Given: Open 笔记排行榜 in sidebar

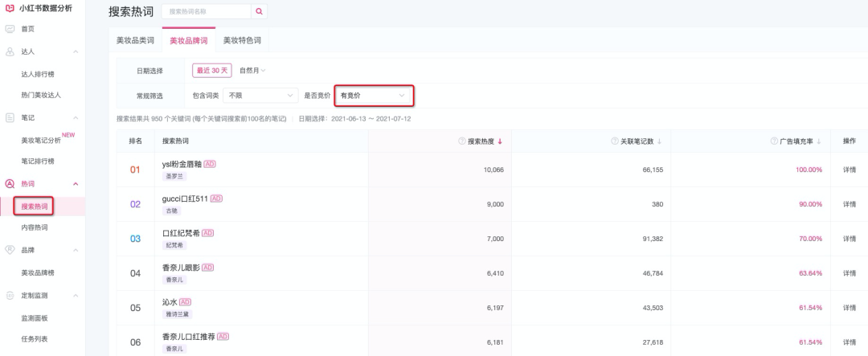Looking at the screenshot, I should [38, 161].
